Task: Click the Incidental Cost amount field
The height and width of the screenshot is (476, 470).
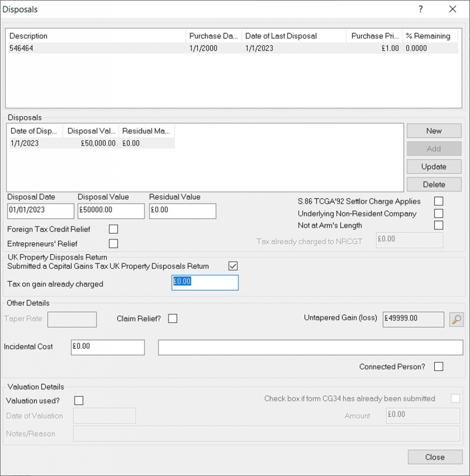Action: [x=108, y=347]
